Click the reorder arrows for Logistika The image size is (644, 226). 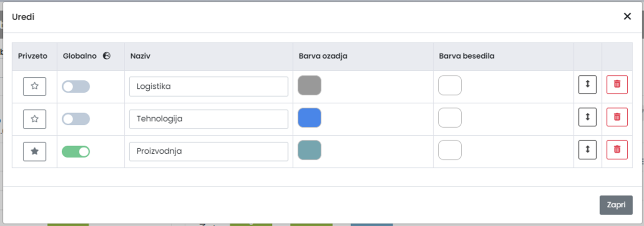[x=587, y=85]
